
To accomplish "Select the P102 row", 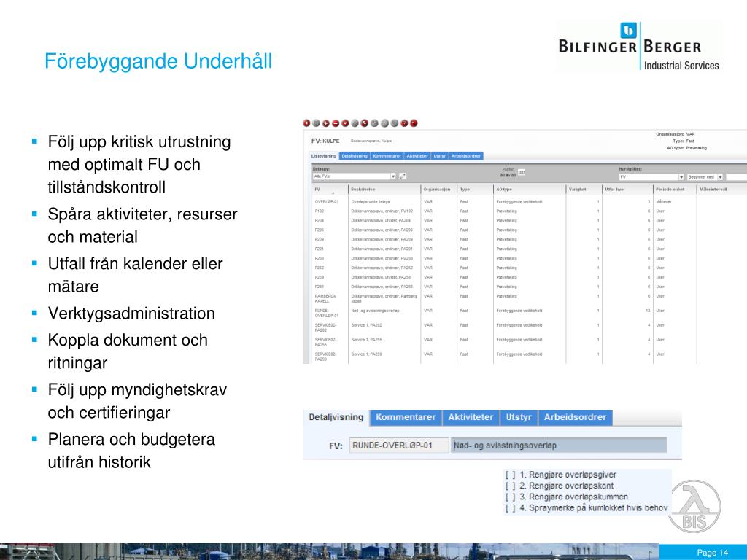I will pos(529,211).
